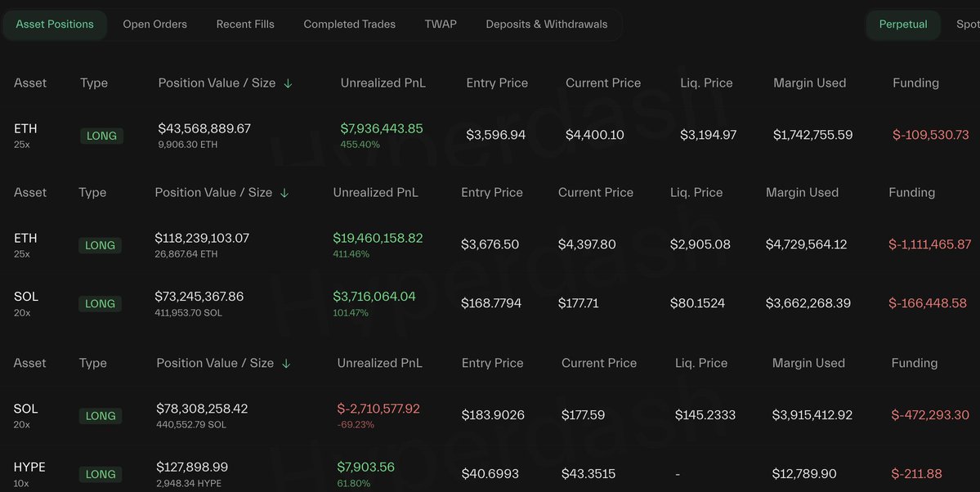The height and width of the screenshot is (492, 980).
Task: Click sort arrow in first table header
Action: click(288, 83)
